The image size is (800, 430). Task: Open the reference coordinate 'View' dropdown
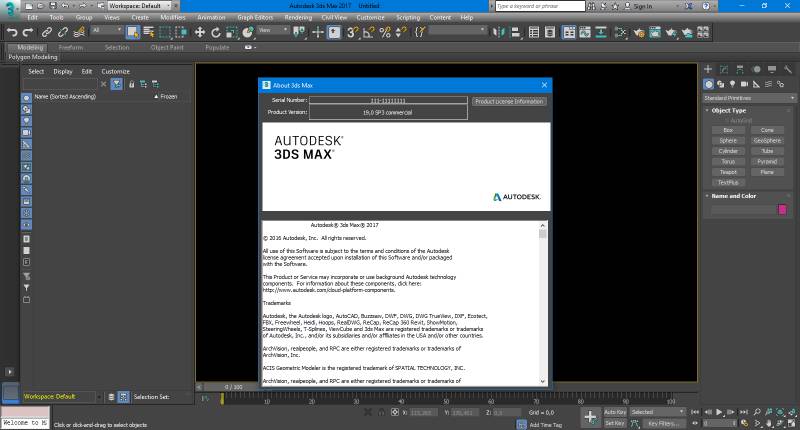click(x=273, y=31)
